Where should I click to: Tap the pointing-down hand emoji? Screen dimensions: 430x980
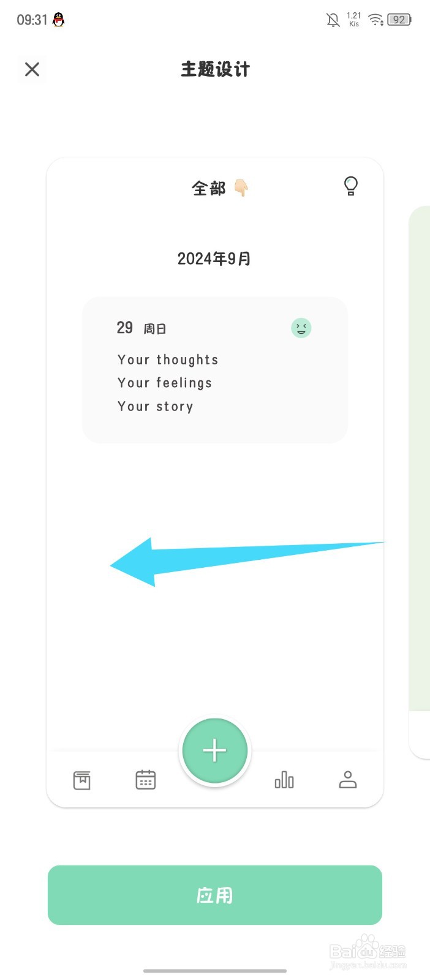pos(241,188)
